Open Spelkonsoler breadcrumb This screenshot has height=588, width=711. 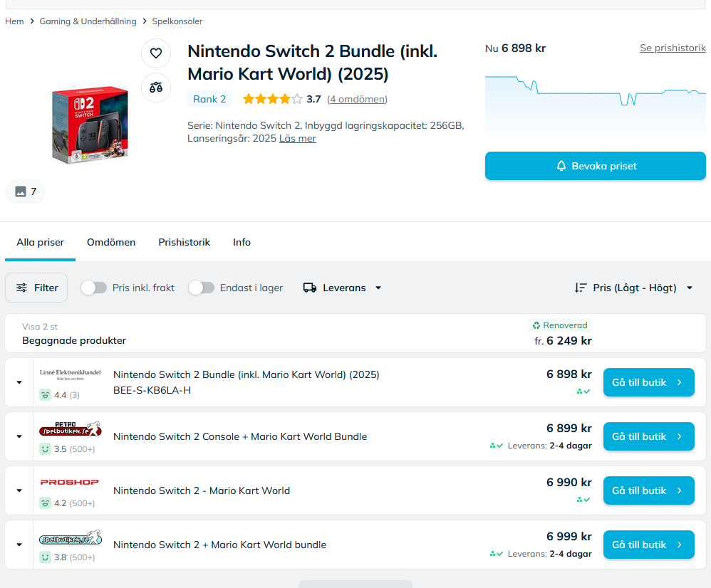pos(177,21)
